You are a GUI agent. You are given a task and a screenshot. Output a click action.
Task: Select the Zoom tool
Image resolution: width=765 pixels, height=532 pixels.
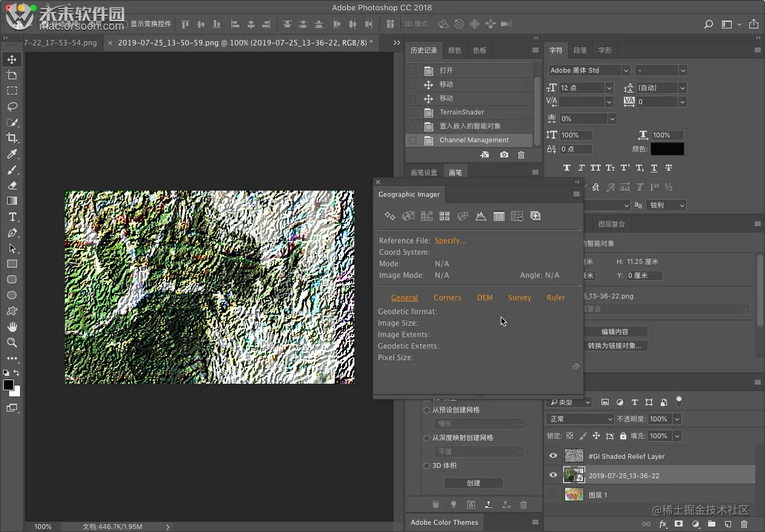point(12,343)
